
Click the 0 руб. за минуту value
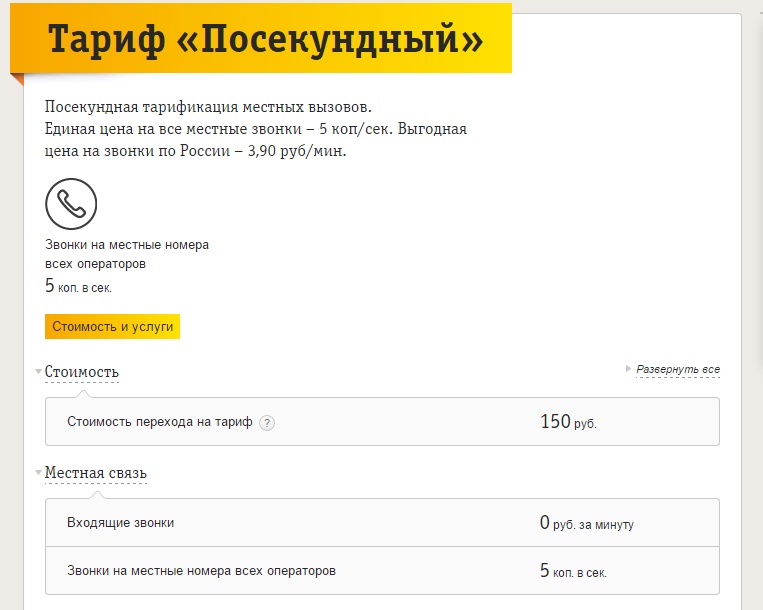coord(586,523)
